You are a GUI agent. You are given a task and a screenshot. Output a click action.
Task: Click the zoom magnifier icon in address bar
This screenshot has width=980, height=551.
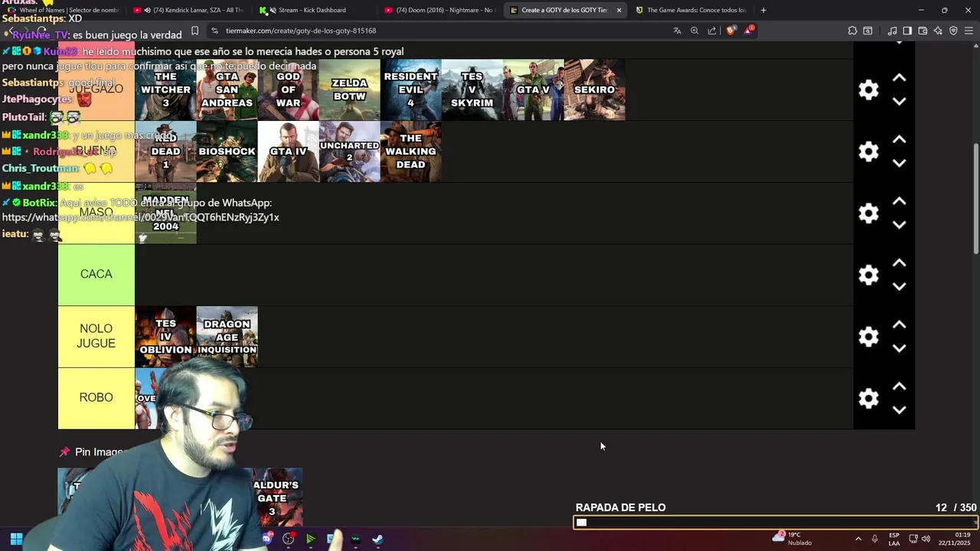(x=694, y=31)
